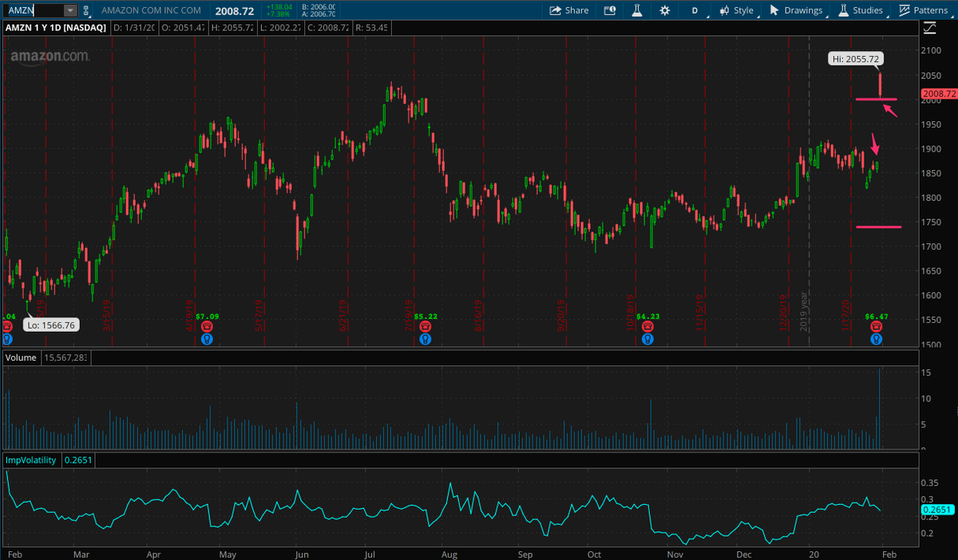Click the ask A: 2006.70 value
The height and width of the screenshot is (560, 958).
tap(319, 14)
